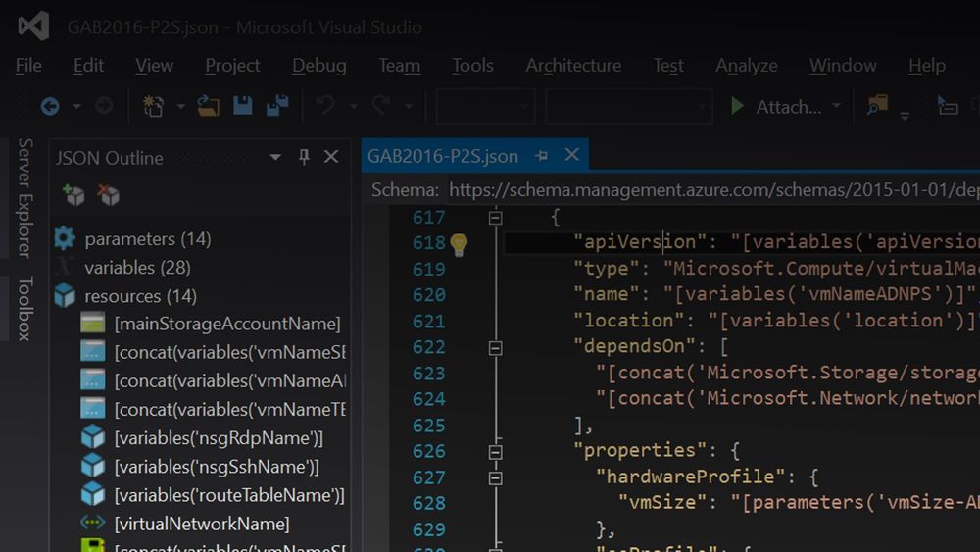Open the Project menu
Image resolution: width=980 pixels, height=552 pixels.
tap(232, 65)
